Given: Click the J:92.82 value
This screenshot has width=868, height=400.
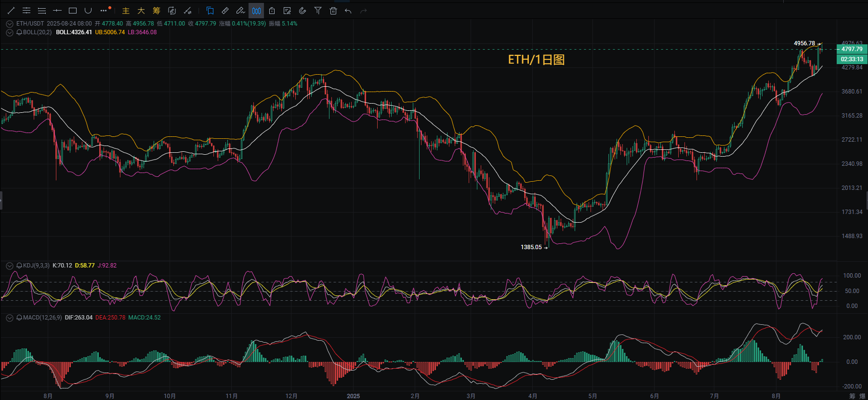Looking at the screenshot, I should coord(107,266).
